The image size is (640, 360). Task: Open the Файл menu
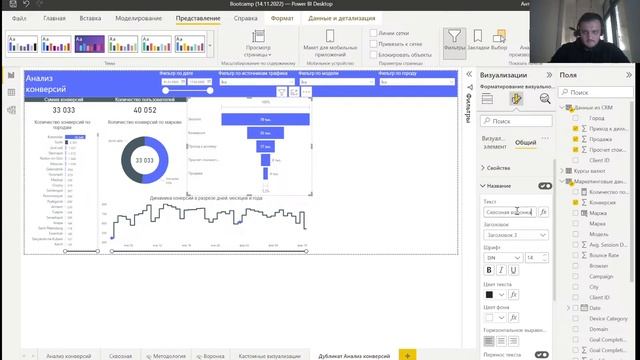pyautogui.click(x=19, y=18)
